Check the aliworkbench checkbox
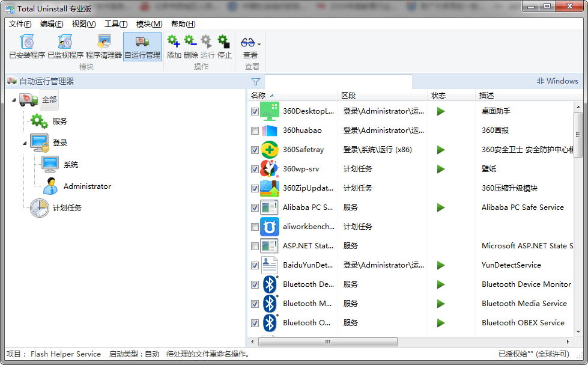588x365 pixels. [x=255, y=227]
